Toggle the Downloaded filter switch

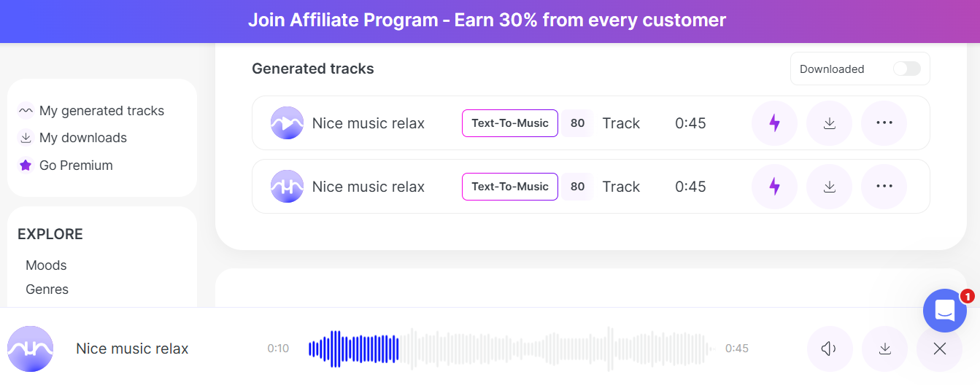907,69
